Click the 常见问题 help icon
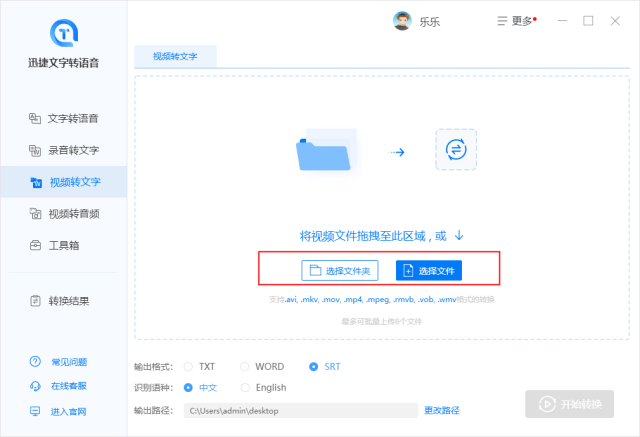Viewport: 640px width, 437px height. [x=36, y=362]
